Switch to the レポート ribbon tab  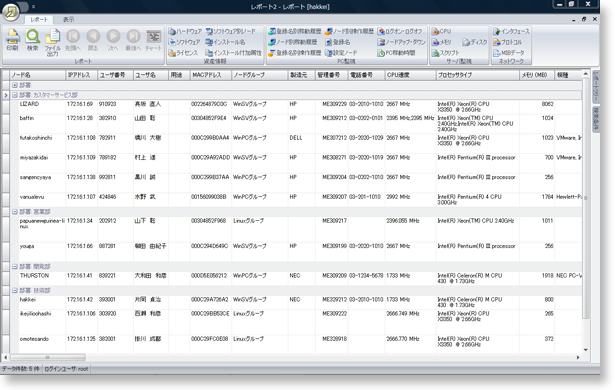(39, 19)
